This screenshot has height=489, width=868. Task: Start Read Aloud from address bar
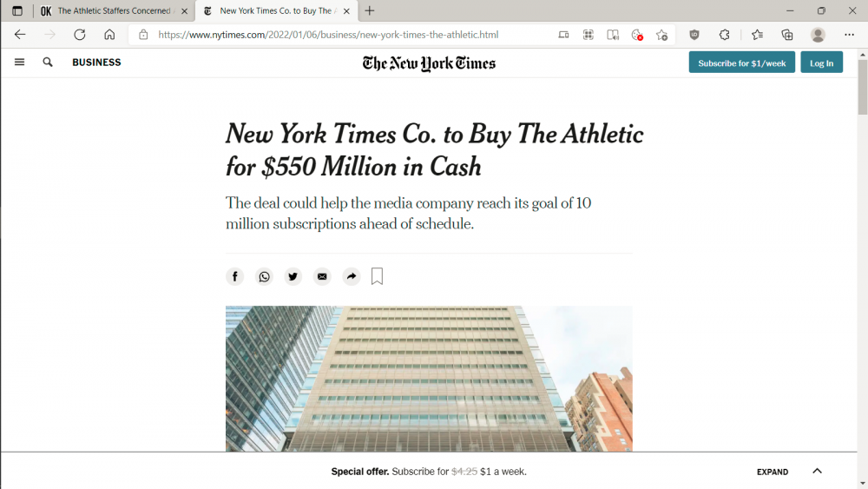[613, 35]
